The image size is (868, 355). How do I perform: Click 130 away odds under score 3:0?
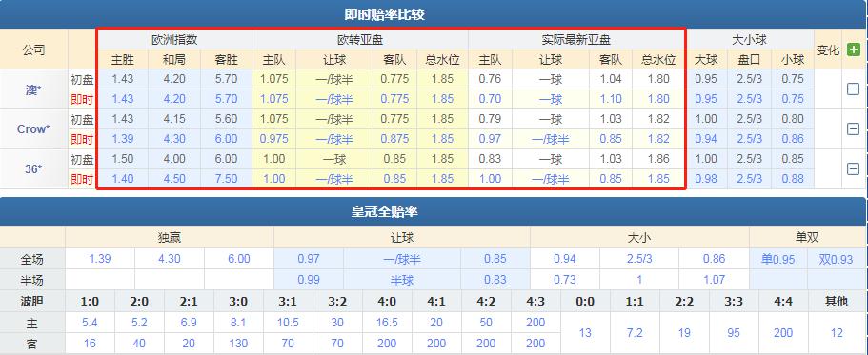238,344
